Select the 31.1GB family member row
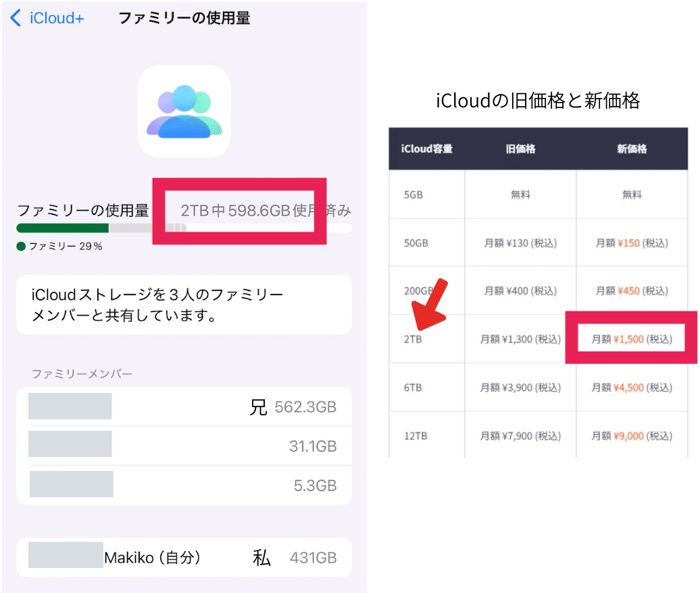 [182, 446]
